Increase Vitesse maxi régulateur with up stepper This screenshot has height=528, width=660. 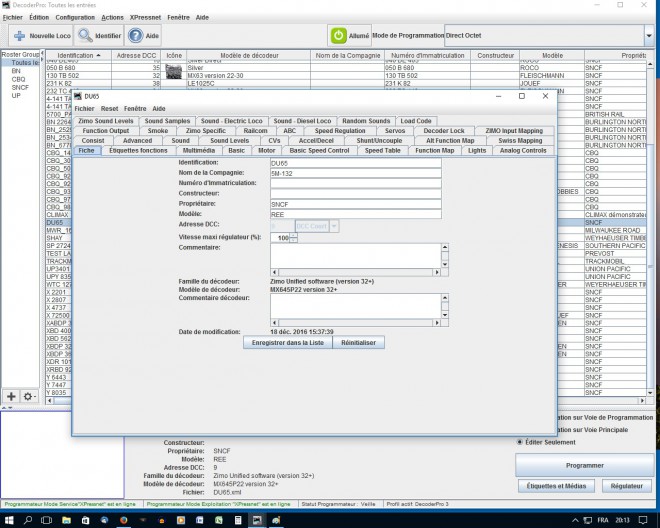[x=293, y=235]
